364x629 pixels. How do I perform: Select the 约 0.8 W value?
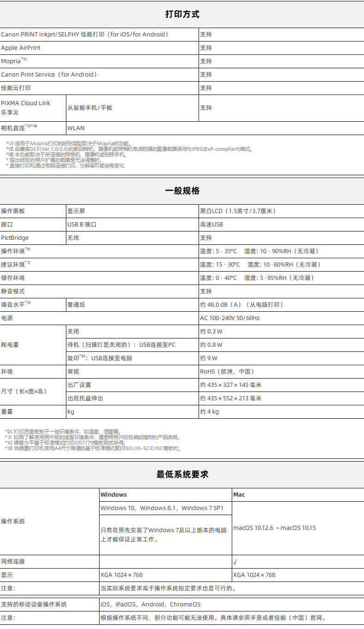pos(211,344)
